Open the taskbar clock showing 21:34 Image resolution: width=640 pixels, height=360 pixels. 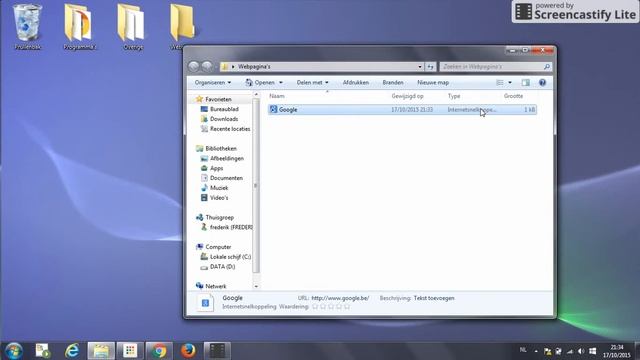617,351
